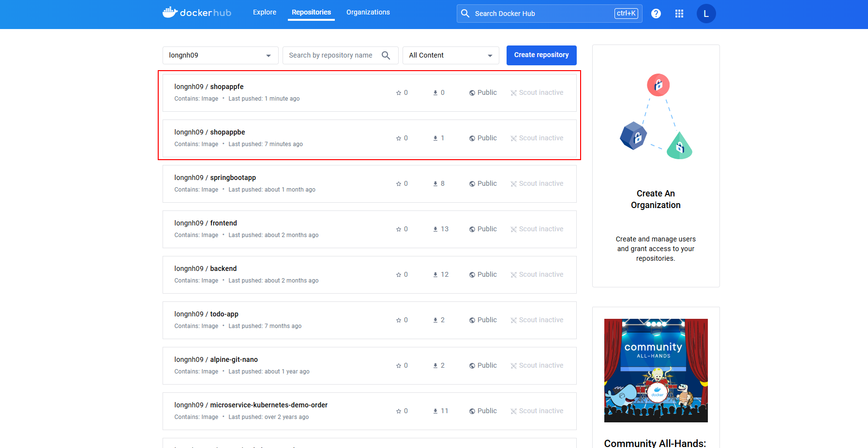Click the pull count 13 on frontend row
The width and height of the screenshot is (868, 448).
click(445, 229)
